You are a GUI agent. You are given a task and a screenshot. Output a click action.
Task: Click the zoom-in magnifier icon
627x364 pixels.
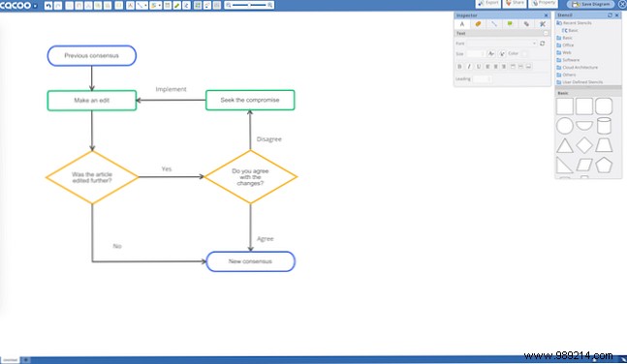coord(270,5)
